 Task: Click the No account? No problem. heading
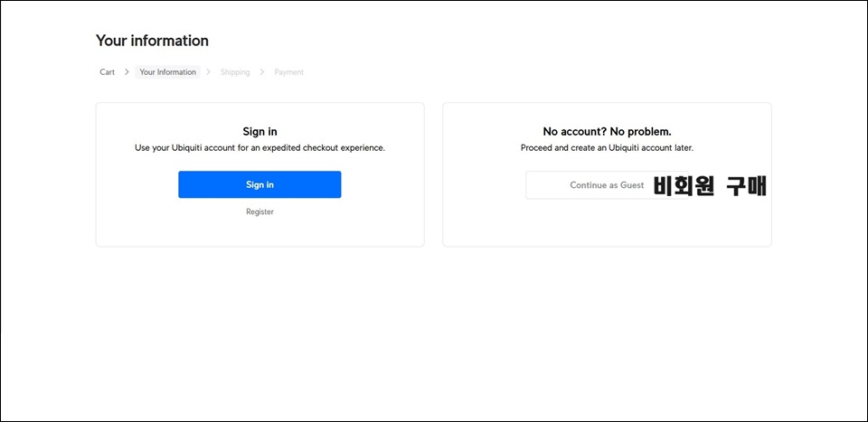(x=607, y=132)
